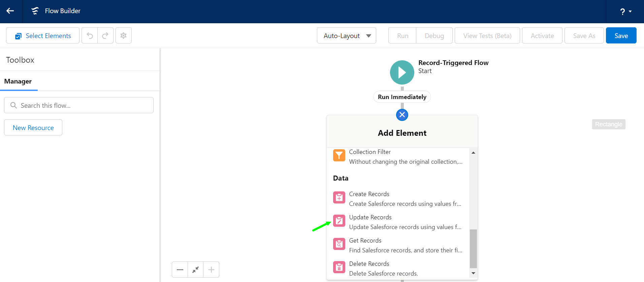The image size is (644, 282).
Task: Open View Tests (Beta)
Action: (487, 36)
